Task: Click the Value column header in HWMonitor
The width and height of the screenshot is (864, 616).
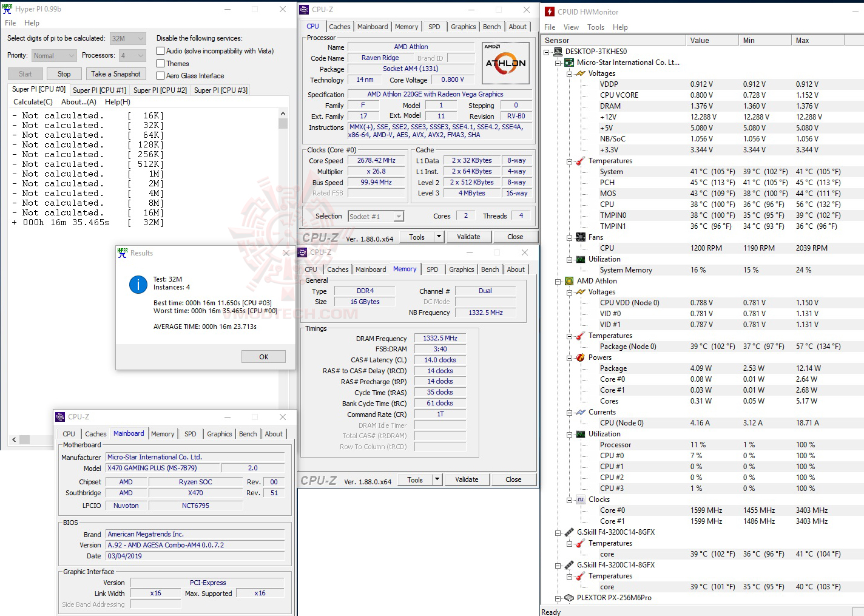Action: [713, 41]
